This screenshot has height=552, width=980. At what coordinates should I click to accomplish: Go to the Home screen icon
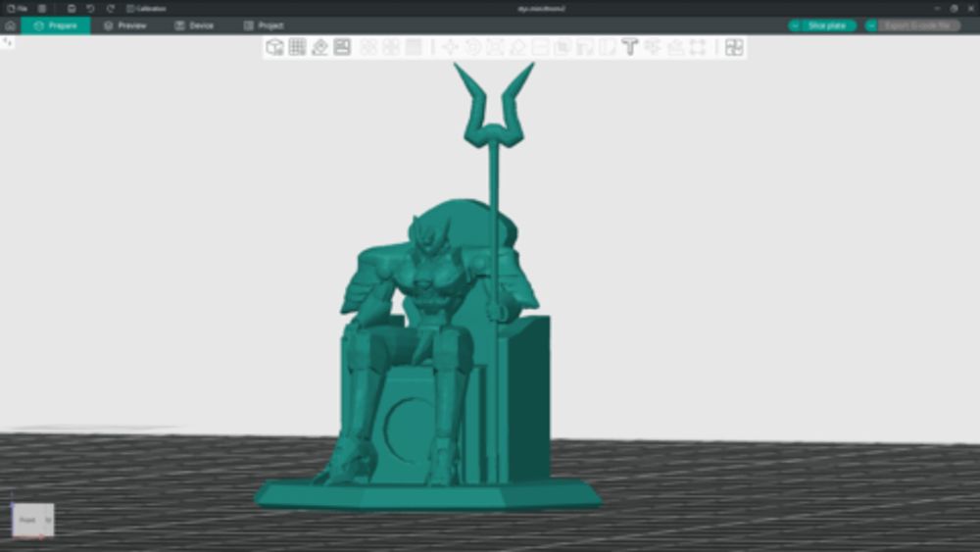click(x=10, y=25)
